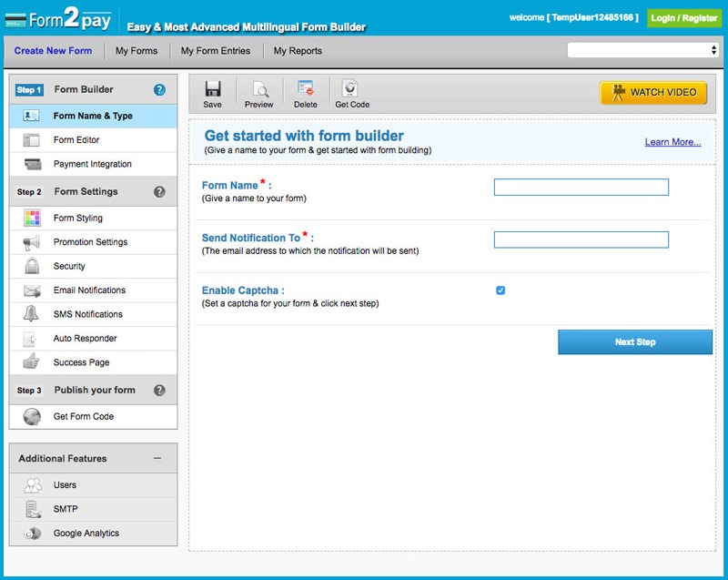Open Success Page settings
This screenshot has height=580, width=728.
point(93,362)
